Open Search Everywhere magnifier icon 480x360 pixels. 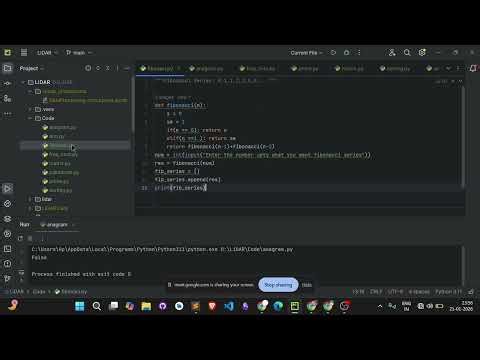[407, 53]
